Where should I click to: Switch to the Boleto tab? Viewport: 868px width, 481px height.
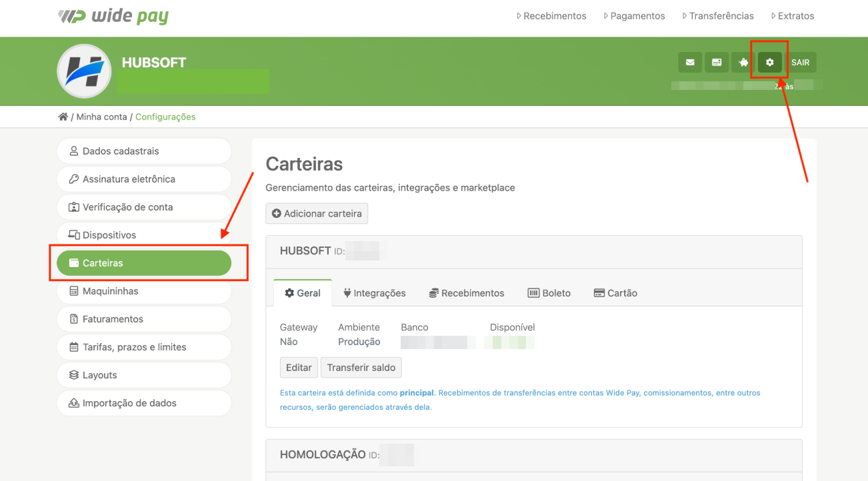pyautogui.click(x=549, y=293)
